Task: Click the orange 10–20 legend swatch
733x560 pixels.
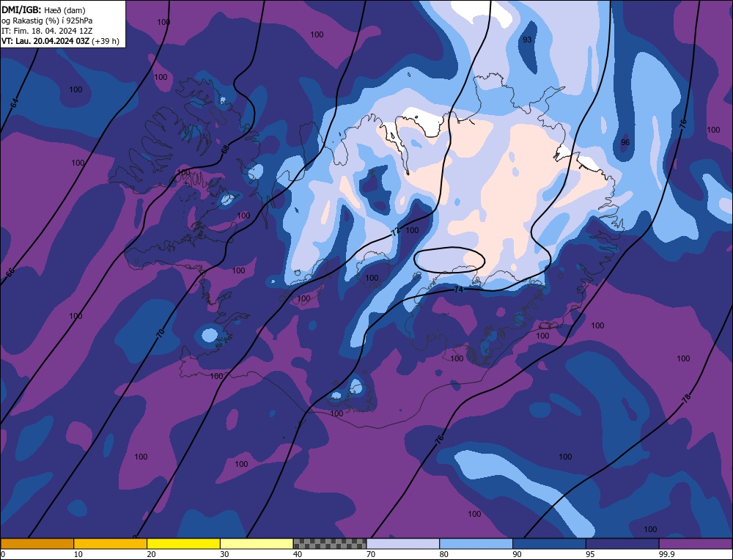Action: pyautogui.click(x=111, y=544)
